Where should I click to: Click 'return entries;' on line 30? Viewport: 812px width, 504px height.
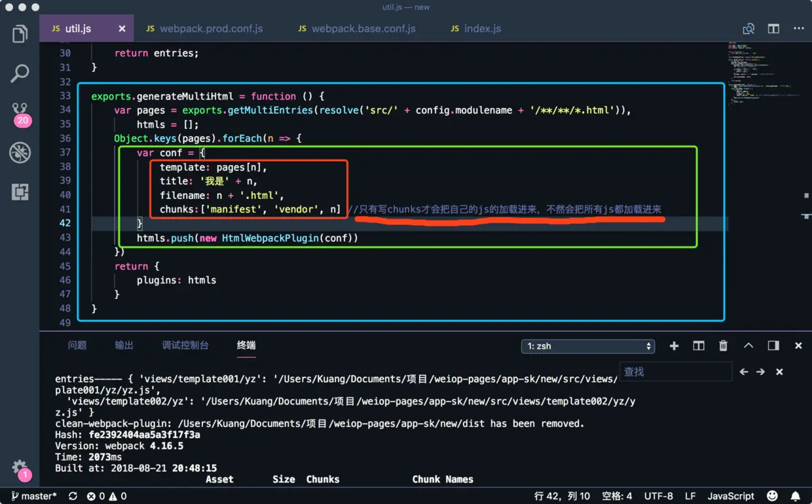pos(157,53)
